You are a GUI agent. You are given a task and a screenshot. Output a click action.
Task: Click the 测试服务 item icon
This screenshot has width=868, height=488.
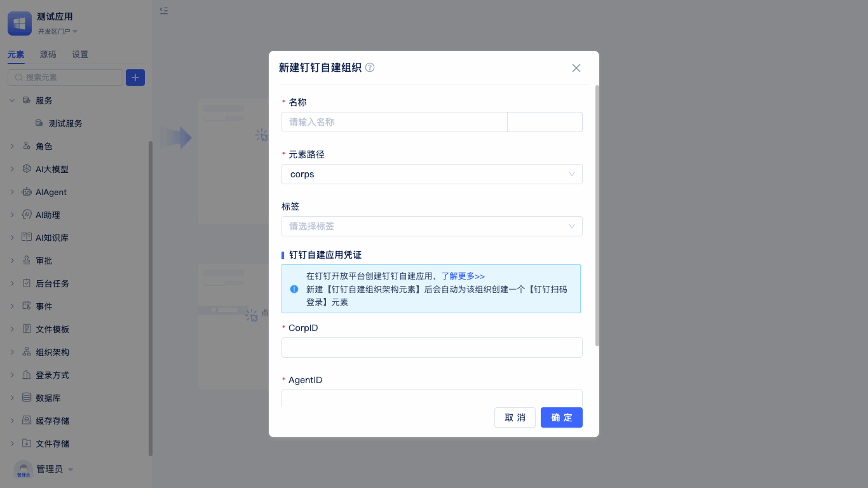pyautogui.click(x=39, y=123)
